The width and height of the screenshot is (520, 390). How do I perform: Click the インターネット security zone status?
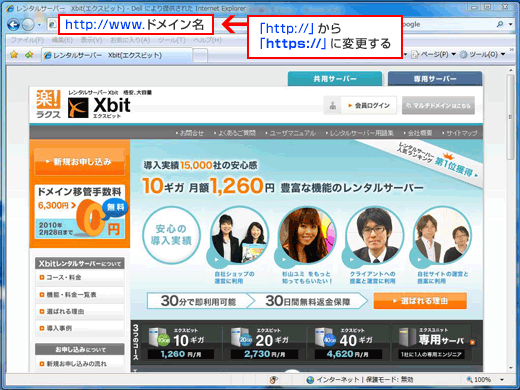pos(360,380)
